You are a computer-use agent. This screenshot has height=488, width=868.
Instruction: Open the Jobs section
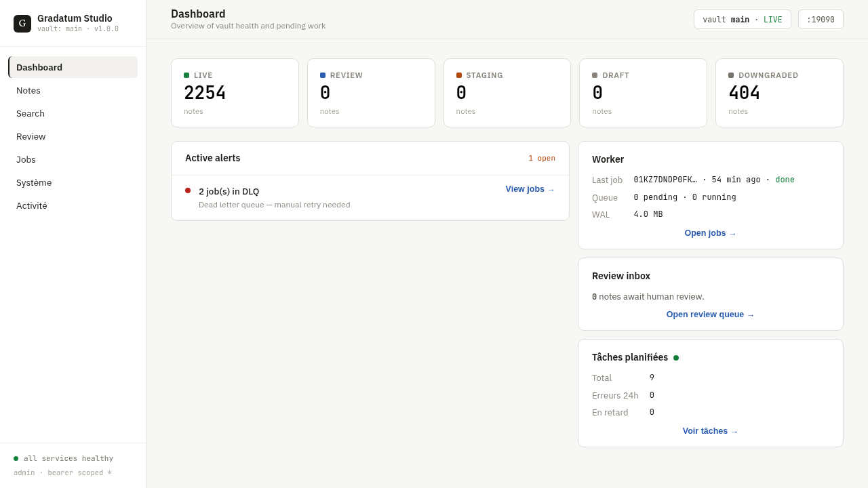(73, 159)
